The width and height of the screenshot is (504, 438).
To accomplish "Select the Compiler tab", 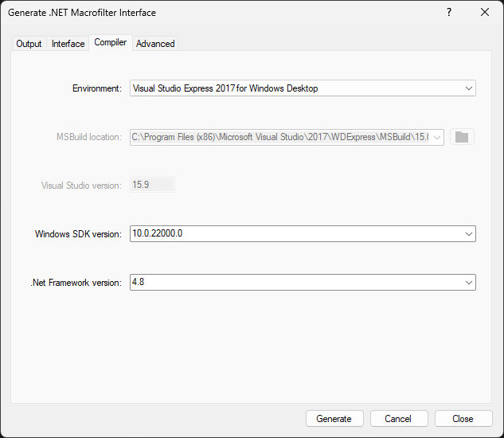I will pyautogui.click(x=111, y=43).
